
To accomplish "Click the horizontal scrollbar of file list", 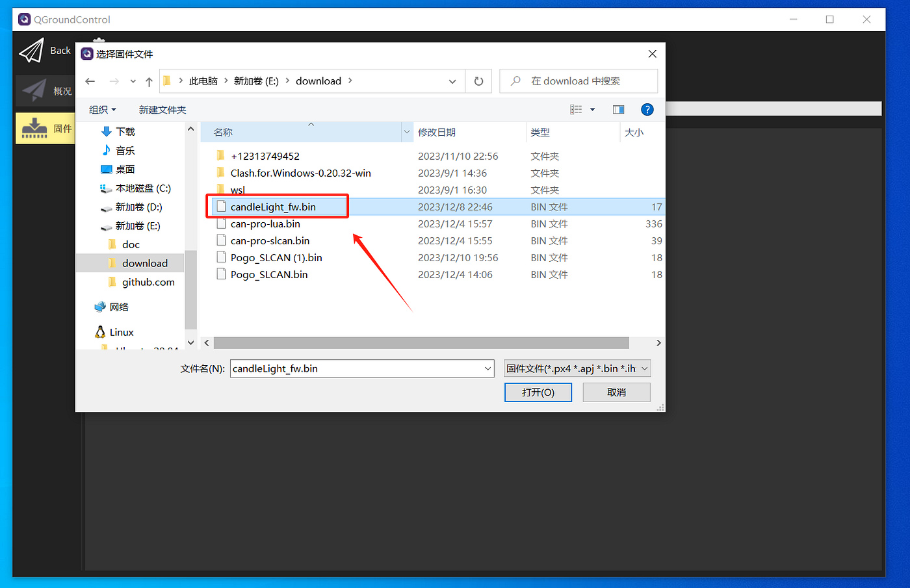I will [x=421, y=342].
